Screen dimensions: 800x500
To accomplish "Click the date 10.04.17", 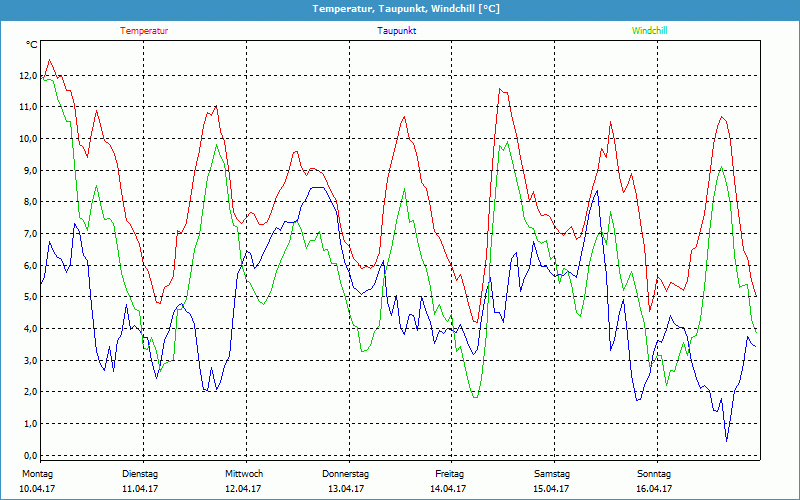I will (x=37, y=489).
